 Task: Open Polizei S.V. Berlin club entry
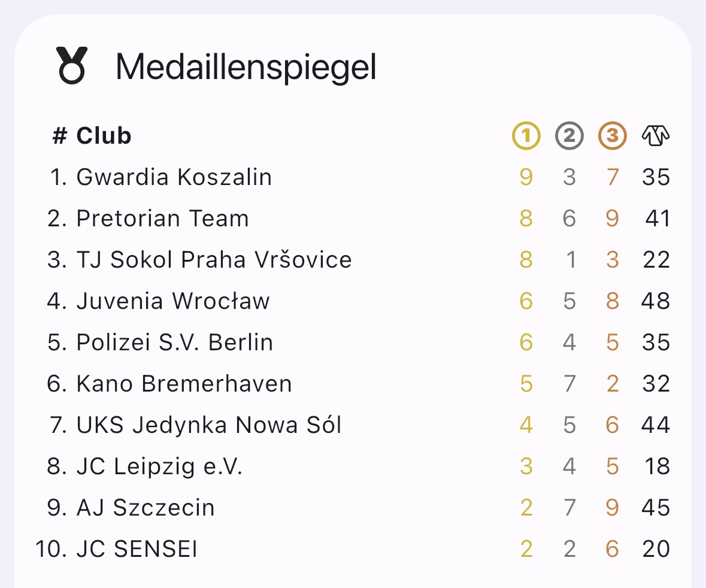click(174, 343)
